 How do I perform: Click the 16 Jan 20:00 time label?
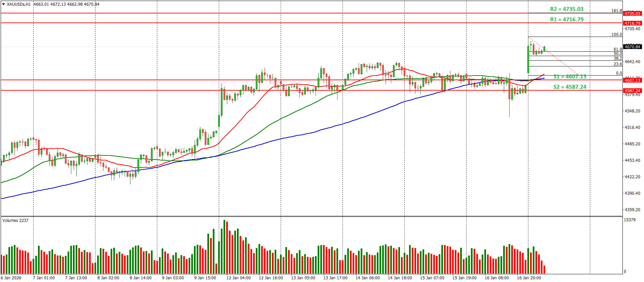(x=529, y=278)
